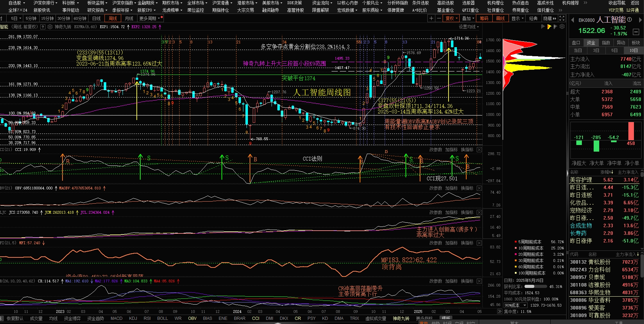Switch to the 异动 tab
The image size is (644, 324).
pyautogui.click(x=621, y=43)
